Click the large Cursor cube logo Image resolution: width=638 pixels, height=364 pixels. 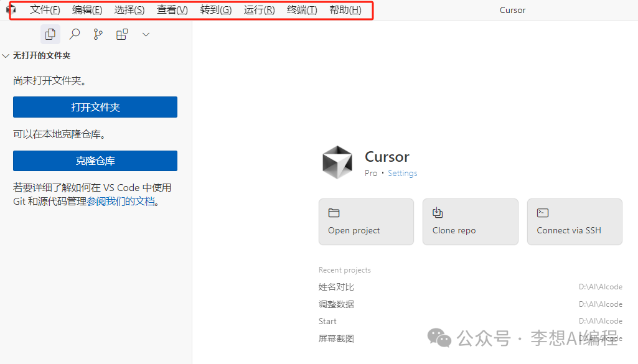pyautogui.click(x=337, y=162)
